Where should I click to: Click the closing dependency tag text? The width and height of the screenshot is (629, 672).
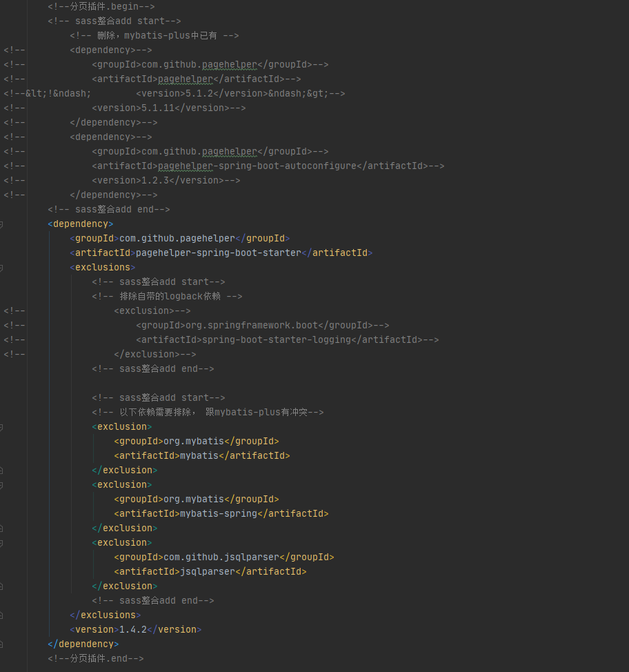pyautogui.click(x=83, y=644)
